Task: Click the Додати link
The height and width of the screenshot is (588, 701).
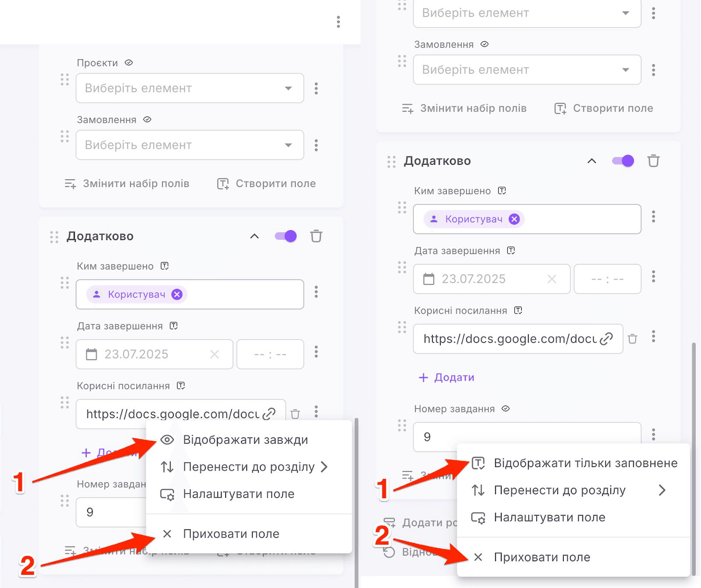Action: [446, 377]
